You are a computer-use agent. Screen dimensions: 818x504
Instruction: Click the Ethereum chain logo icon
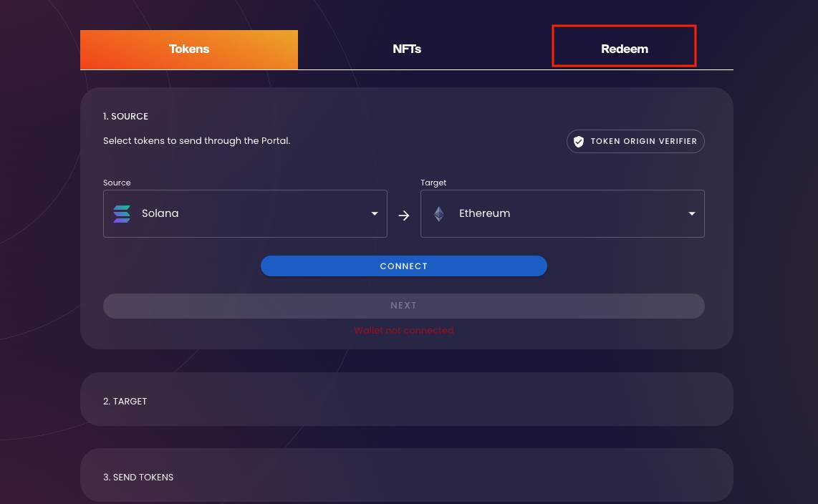(x=438, y=213)
